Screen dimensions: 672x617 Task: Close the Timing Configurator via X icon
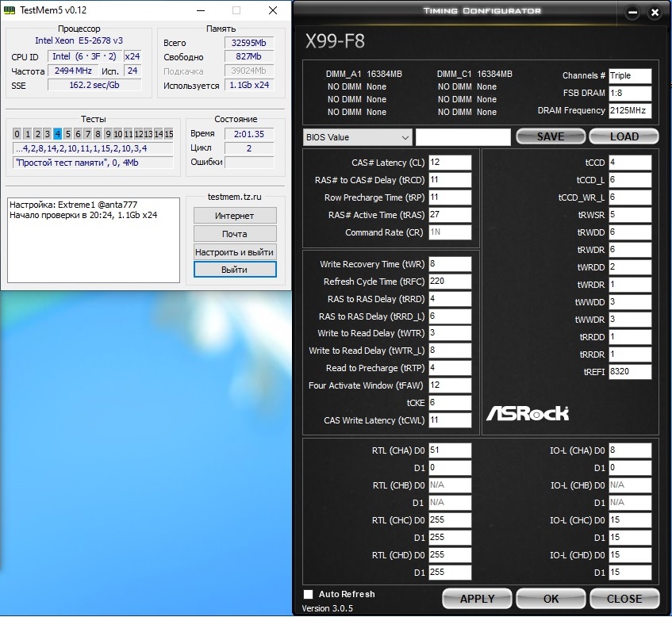click(655, 13)
